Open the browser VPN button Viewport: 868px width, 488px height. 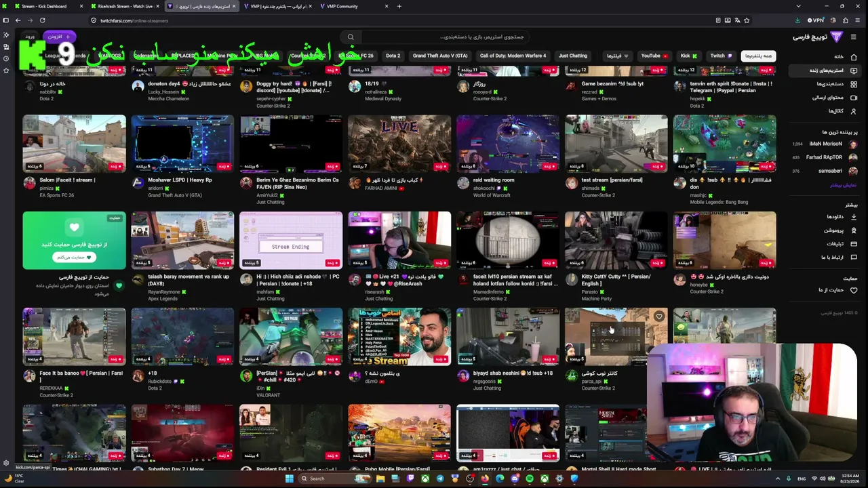point(815,20)
